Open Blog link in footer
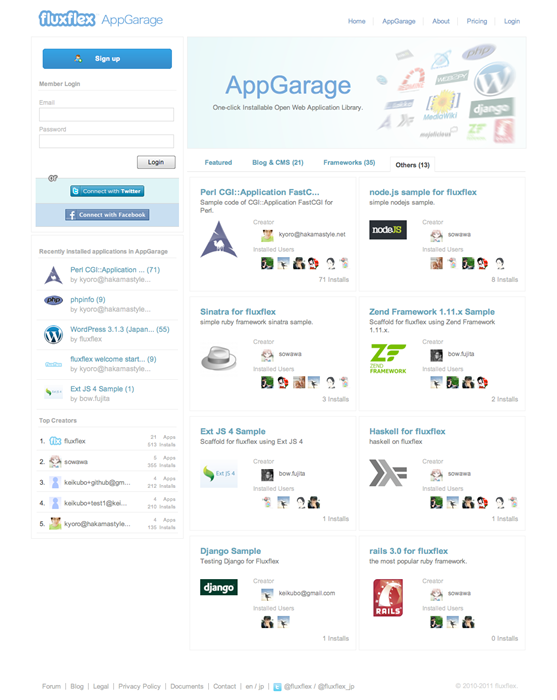This screenshot has width=557, height=700. [x=77, y=686]
